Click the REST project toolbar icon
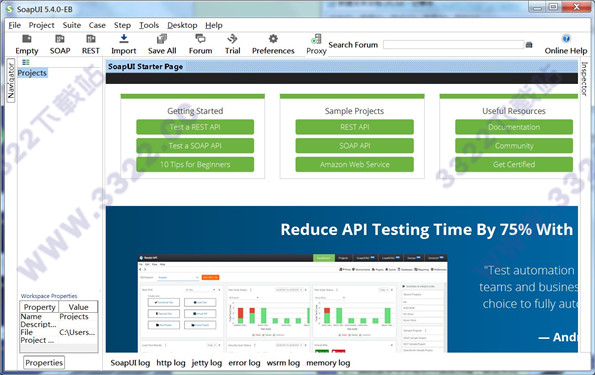 pos(91,39)
